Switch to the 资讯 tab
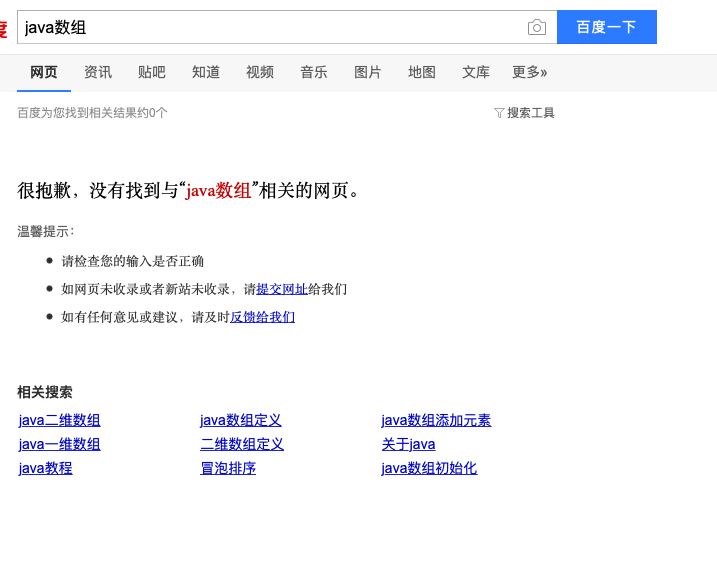This screenshot has width=717, height=570. pyautogui.click(x=98, y=72)
